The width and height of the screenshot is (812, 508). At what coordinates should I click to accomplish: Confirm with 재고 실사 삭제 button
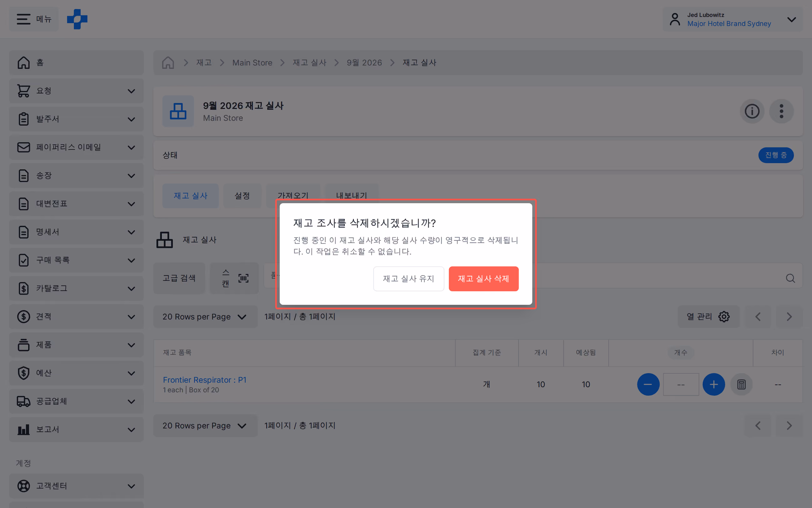483,279
